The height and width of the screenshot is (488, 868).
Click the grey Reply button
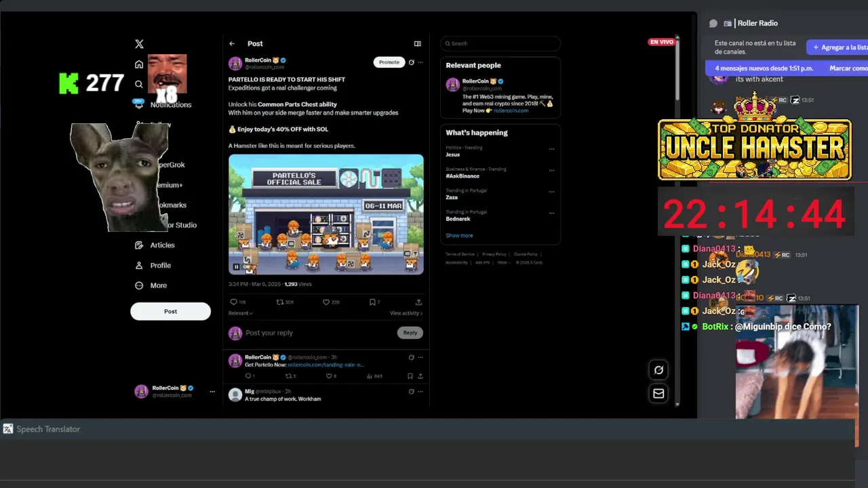click(410, 333)
